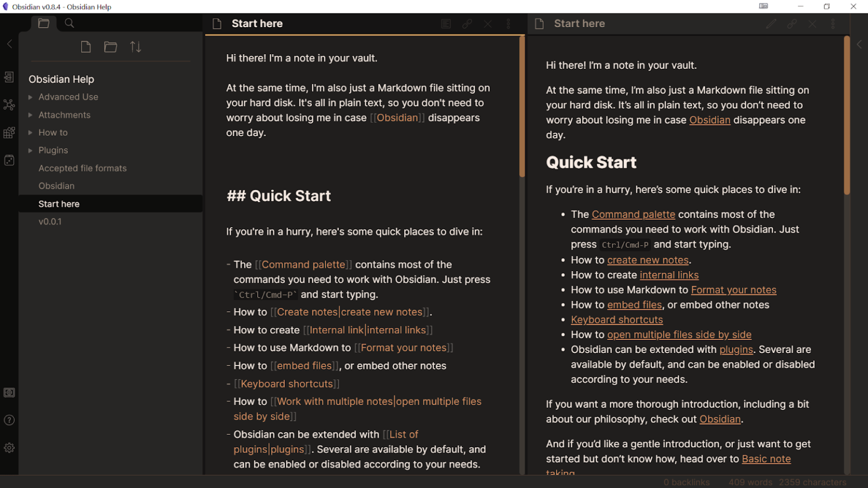Screen dimensions: 868x488
Task: Toggle preview mode in the middle pane
Action: tap(446, 23)
